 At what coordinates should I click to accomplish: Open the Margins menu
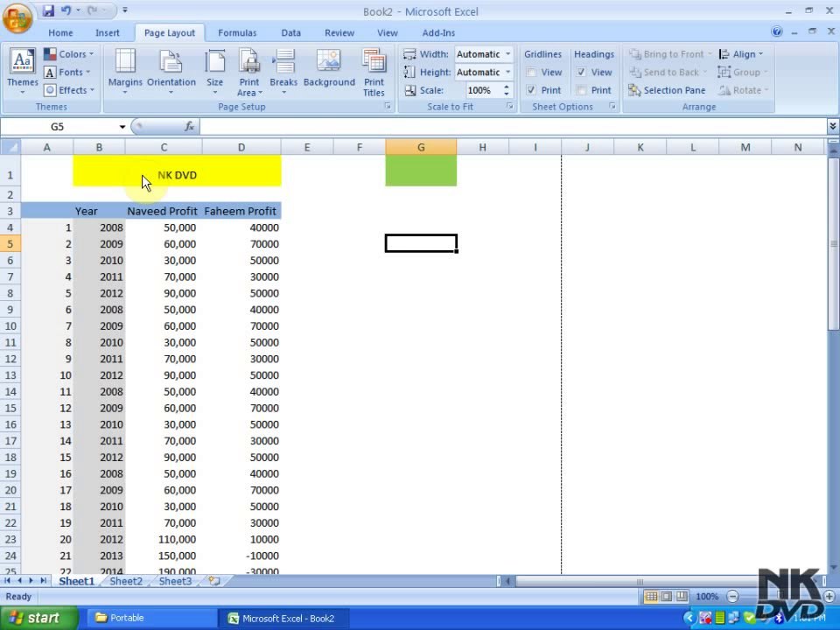click(125, 73)
